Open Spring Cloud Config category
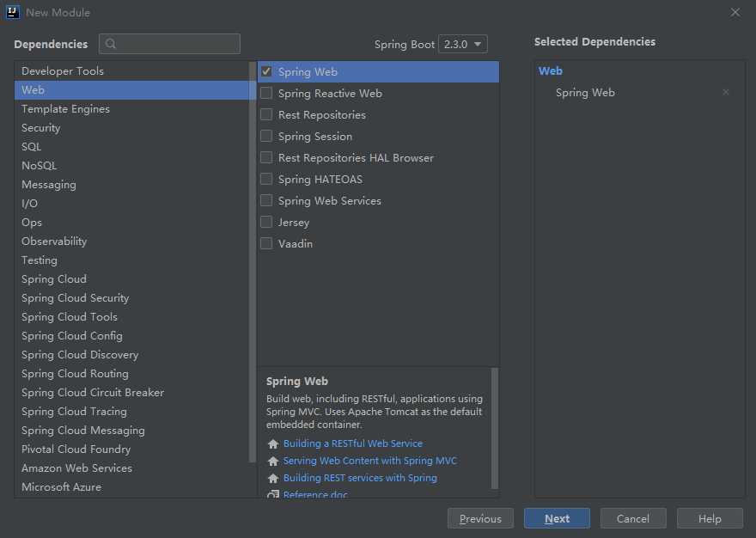This screenshot has width=756, height=538. 131,335
